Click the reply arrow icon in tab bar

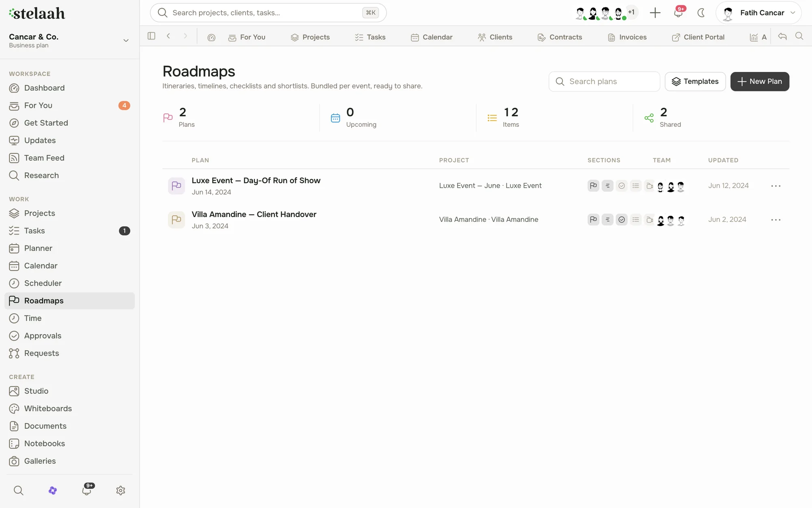tap(782, 37)
